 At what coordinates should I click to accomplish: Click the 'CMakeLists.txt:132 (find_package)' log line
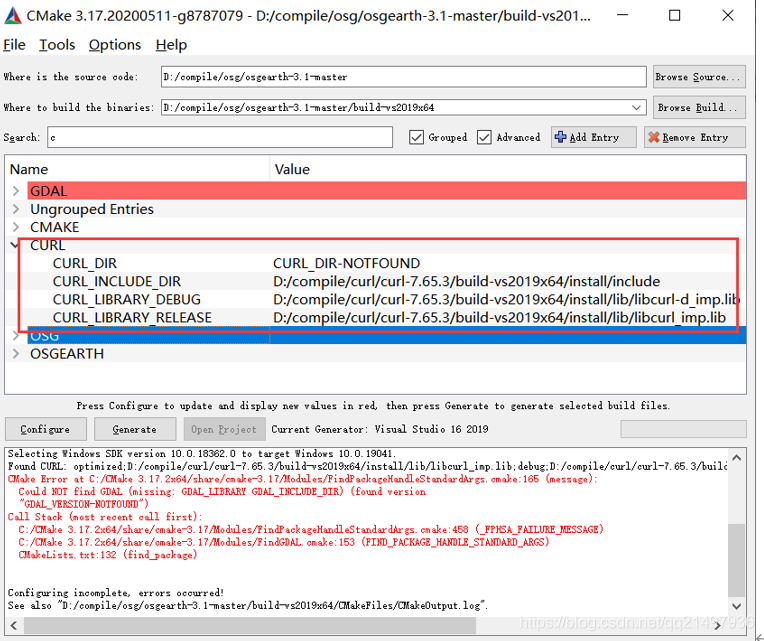coord(108,555)
